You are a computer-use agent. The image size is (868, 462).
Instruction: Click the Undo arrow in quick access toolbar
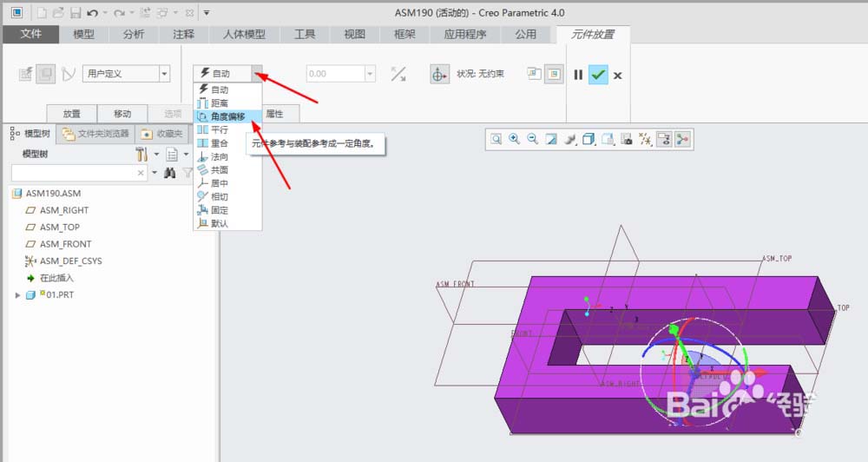(x=93, y=12)
